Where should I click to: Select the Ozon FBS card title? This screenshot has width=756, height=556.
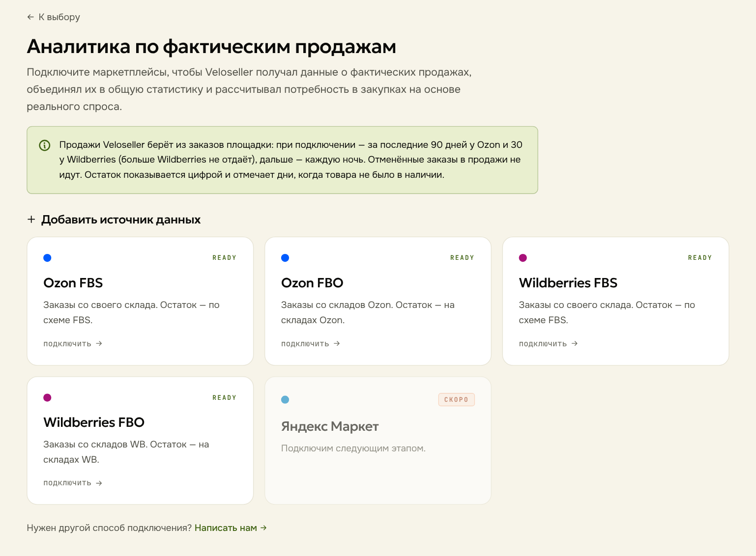[x=73, y=283]
